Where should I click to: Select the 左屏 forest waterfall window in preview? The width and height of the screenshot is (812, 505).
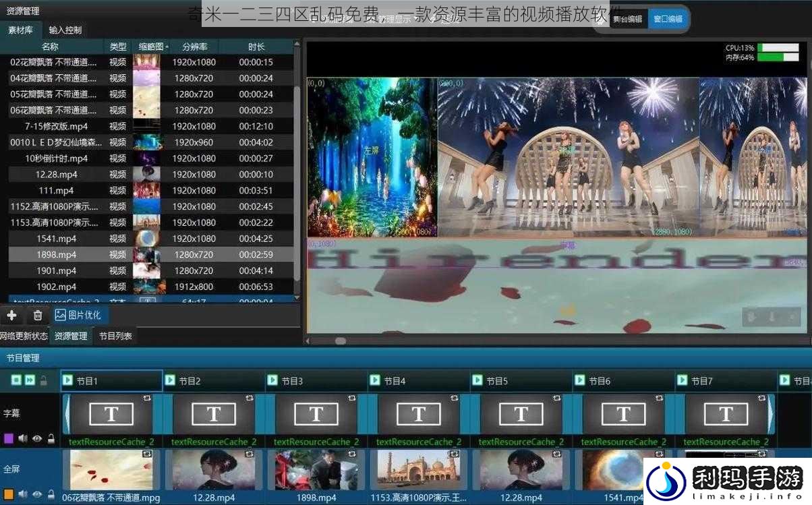tap(372, 156)
